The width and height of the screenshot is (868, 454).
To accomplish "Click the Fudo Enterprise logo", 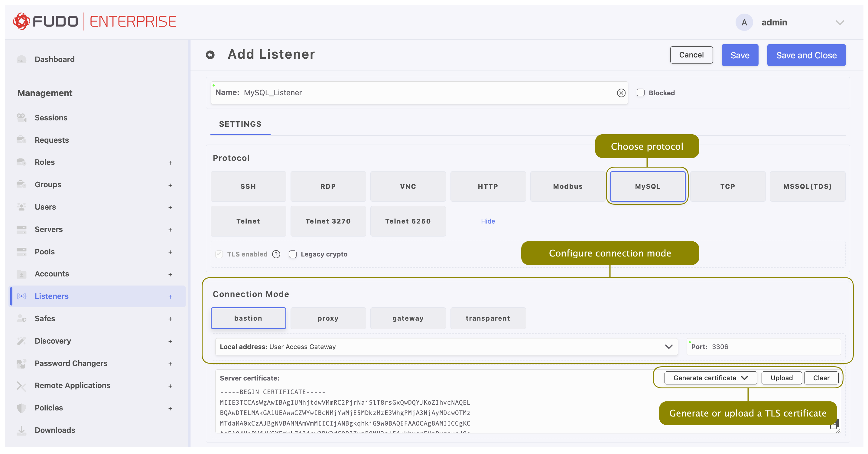I will click(x=94, y=21).
